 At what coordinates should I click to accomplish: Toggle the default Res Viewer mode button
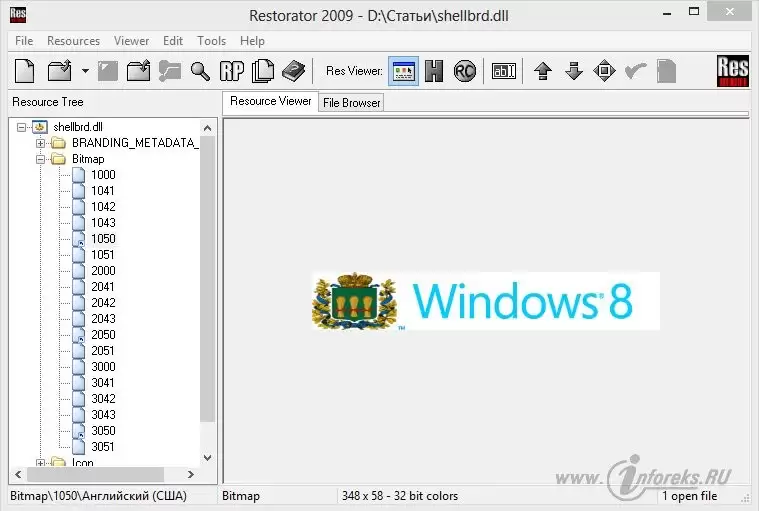pos(403,71)
